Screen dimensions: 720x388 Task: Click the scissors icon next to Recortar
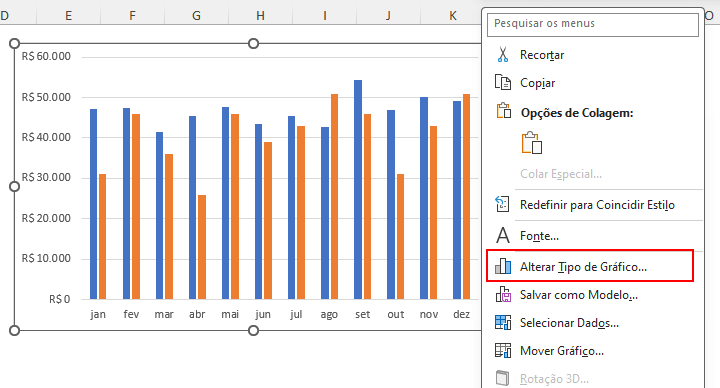503,55
